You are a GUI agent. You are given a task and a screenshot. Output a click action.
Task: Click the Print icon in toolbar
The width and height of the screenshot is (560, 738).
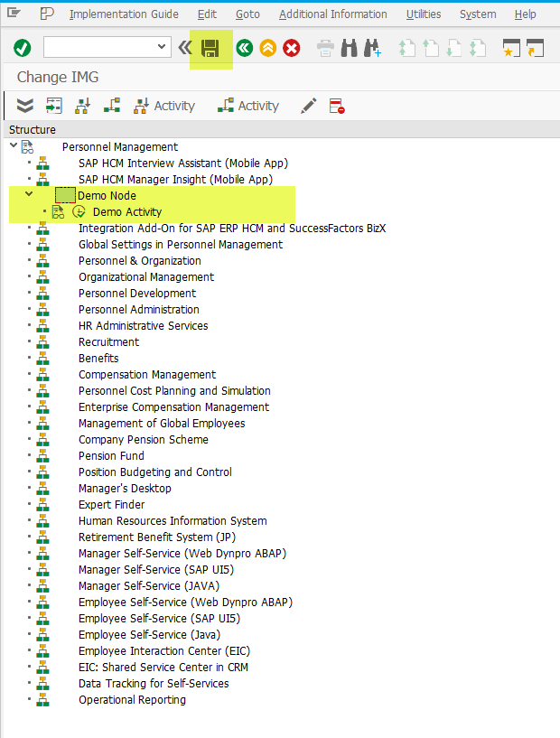(325, 48)
